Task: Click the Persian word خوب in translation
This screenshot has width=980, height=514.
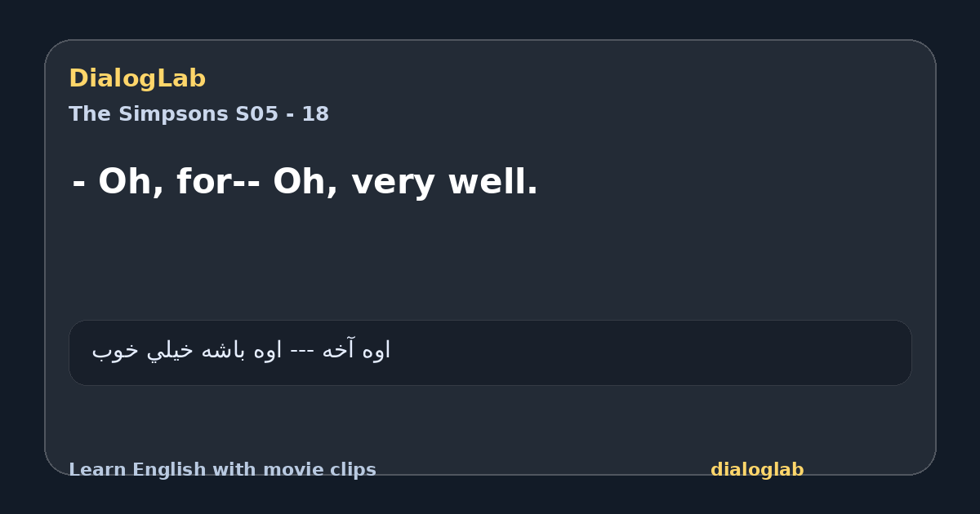Action: coord(113,351)
